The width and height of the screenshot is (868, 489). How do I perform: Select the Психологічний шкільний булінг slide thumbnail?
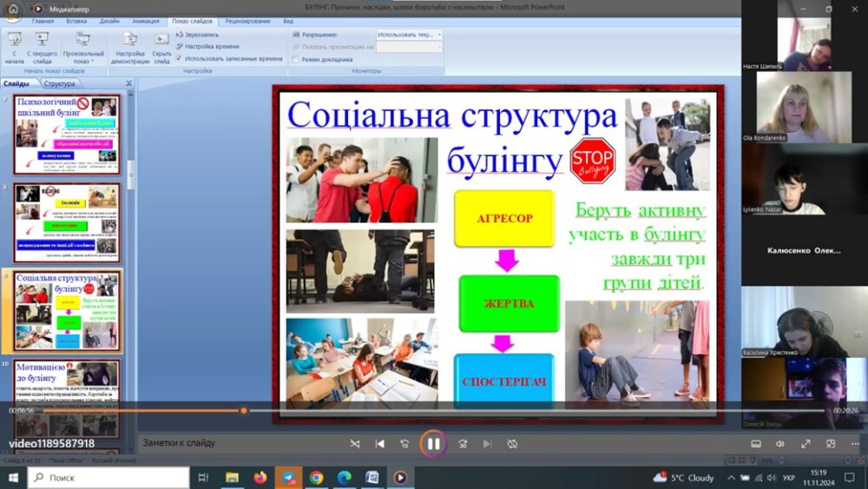click(x=67, y=135)
